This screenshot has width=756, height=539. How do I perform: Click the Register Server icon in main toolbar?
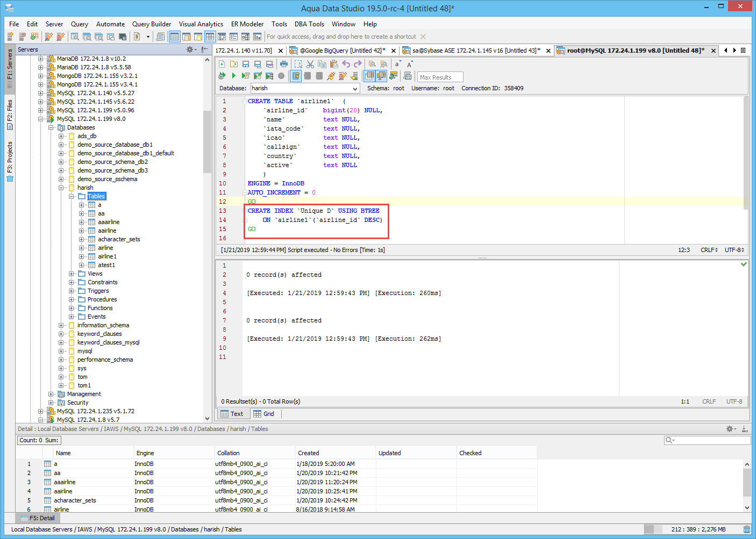[x=10, y=37]
